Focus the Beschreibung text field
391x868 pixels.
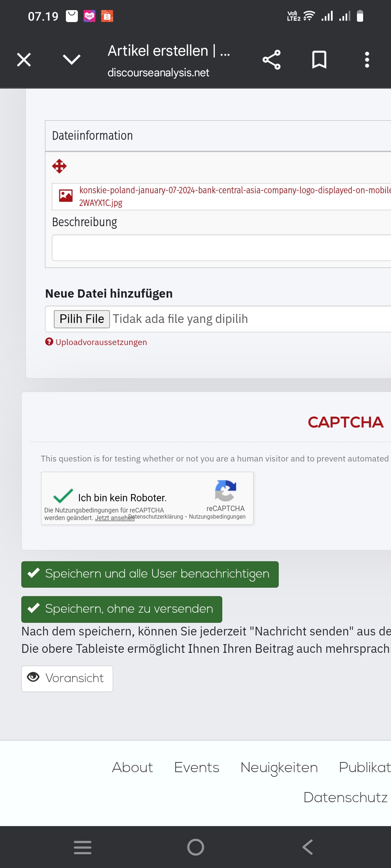(x=221, y=248)
